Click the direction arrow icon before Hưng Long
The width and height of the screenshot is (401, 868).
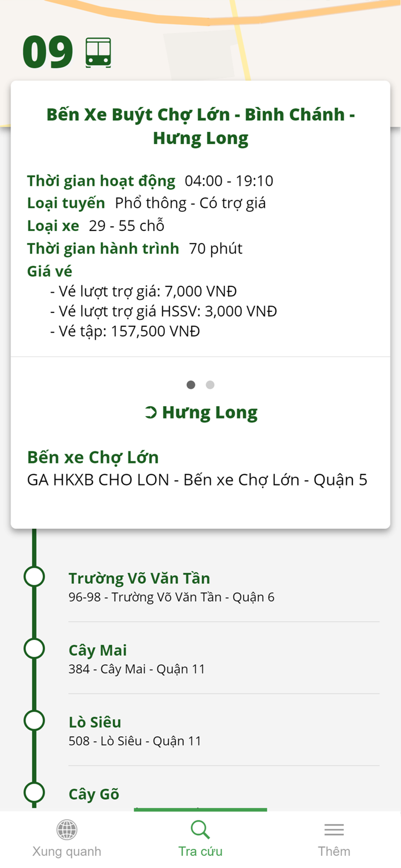click(150, 412)
